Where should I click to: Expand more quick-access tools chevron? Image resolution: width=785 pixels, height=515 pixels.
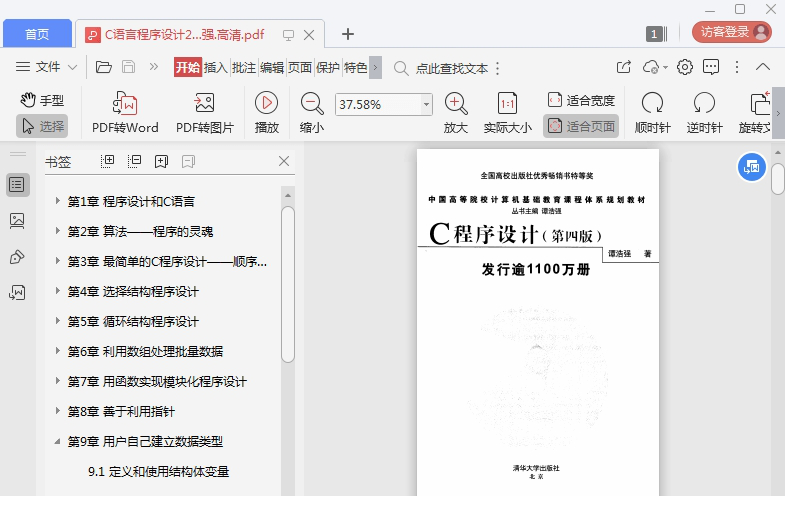(x=154, y=67)
